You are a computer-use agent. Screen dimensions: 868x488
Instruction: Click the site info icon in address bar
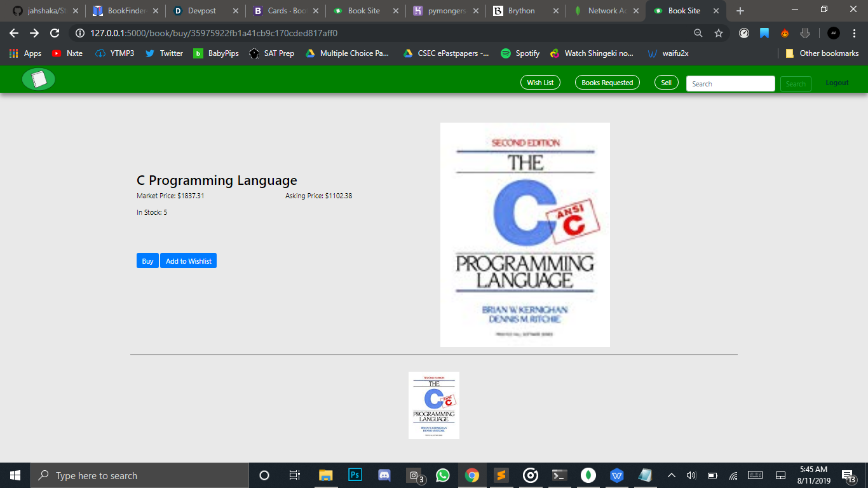80,33
